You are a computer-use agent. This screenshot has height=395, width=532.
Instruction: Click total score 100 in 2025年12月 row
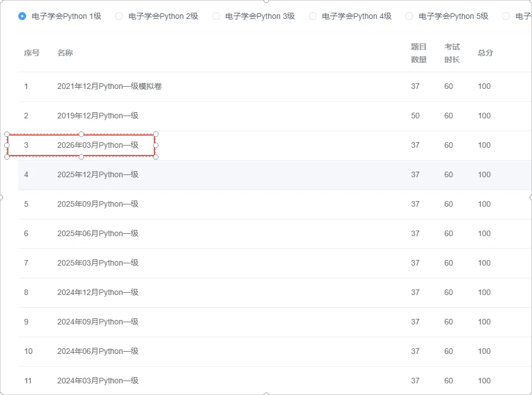tap(484, 174)
